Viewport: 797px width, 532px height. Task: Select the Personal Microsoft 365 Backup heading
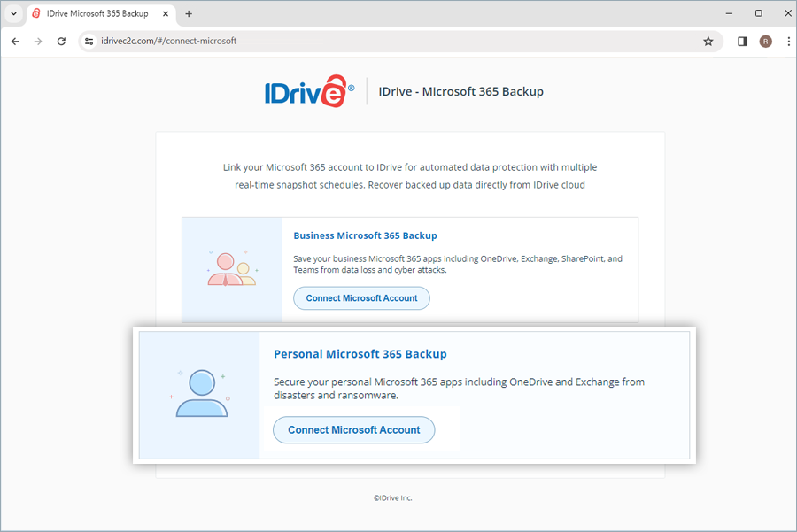(360, 354)
